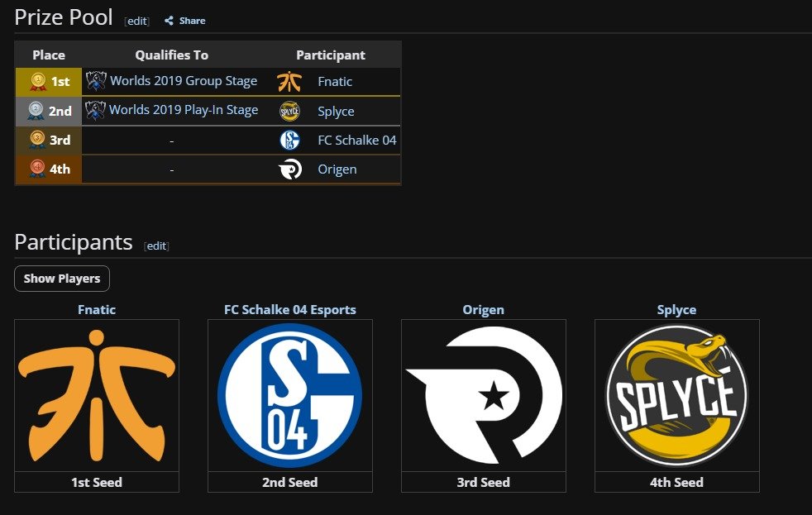Viewport: 812px width, 515px height.
Task: Click Worlds trophy icon beside Play-In Stage
Action: click(x=95, y=110)
